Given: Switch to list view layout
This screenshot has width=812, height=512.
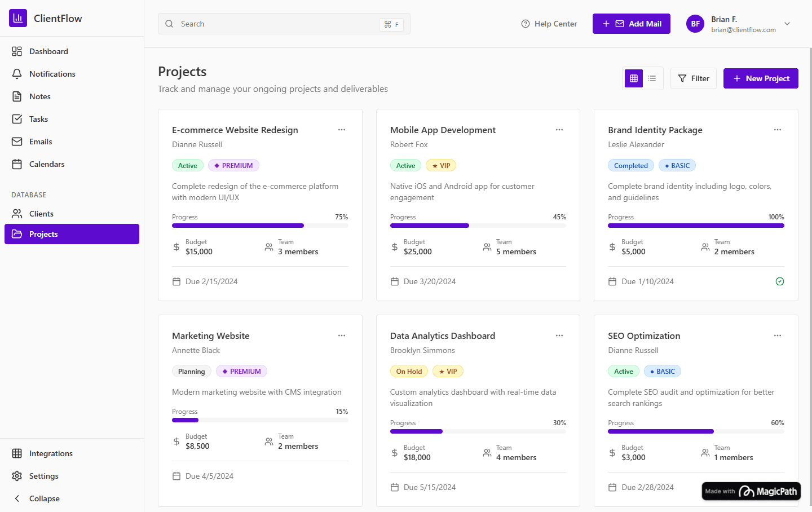Looking at the screenshot, I should click(x=652, y=78).
